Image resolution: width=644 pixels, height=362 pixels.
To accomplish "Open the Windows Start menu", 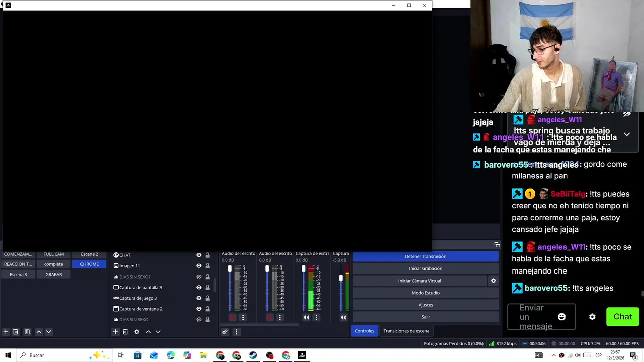I will point(8,355).
